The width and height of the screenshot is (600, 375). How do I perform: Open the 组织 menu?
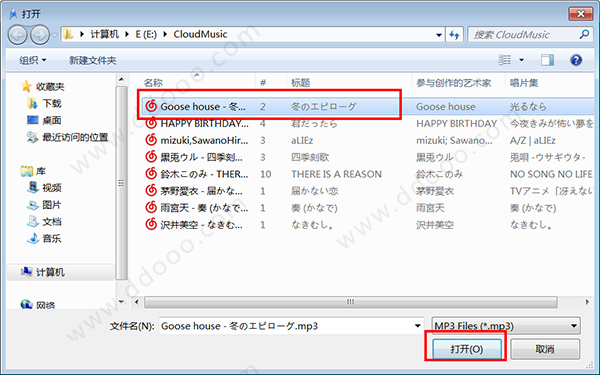[x=33, y=60]
